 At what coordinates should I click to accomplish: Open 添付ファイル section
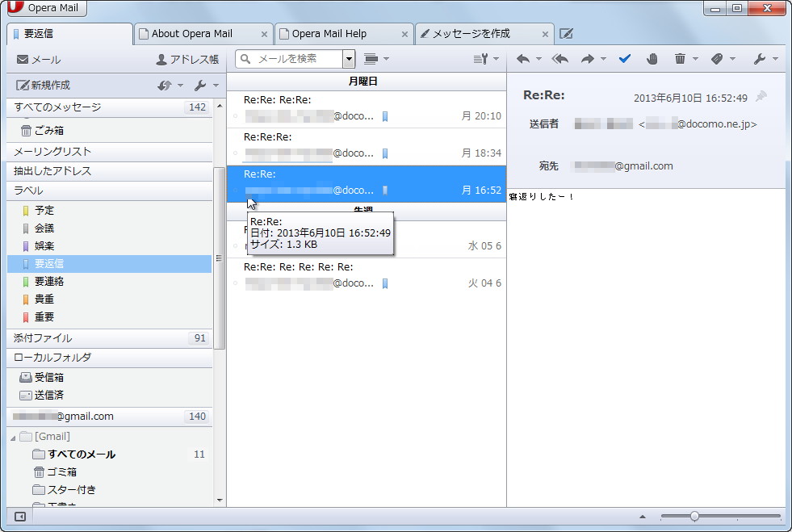tap(110, 338)
